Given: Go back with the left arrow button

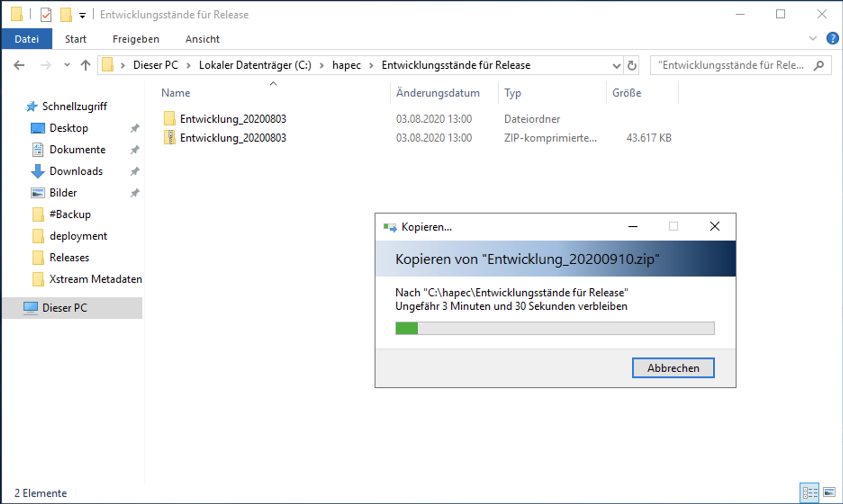Looking at the screenshot, I should point(19,65).
